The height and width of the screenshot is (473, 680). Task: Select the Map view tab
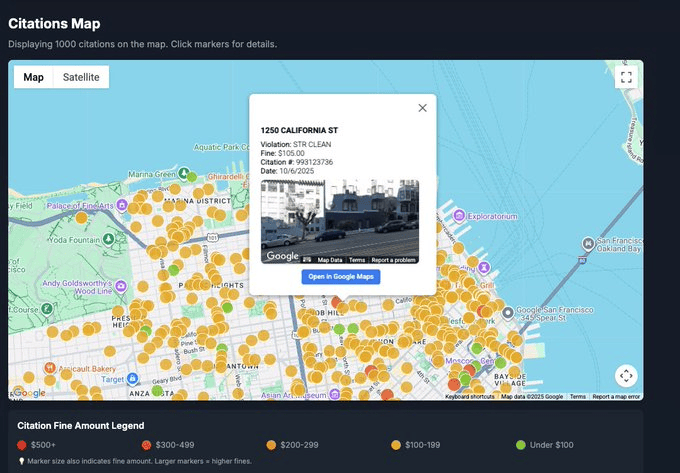(34, 77)
